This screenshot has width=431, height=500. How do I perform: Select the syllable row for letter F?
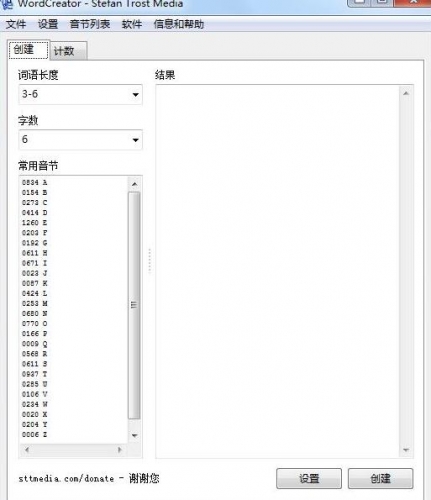(x=34, y=233)
